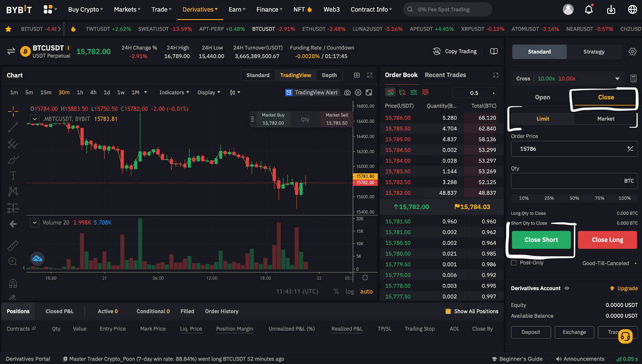Open the customer support headset icon

(x=626, y=336)
